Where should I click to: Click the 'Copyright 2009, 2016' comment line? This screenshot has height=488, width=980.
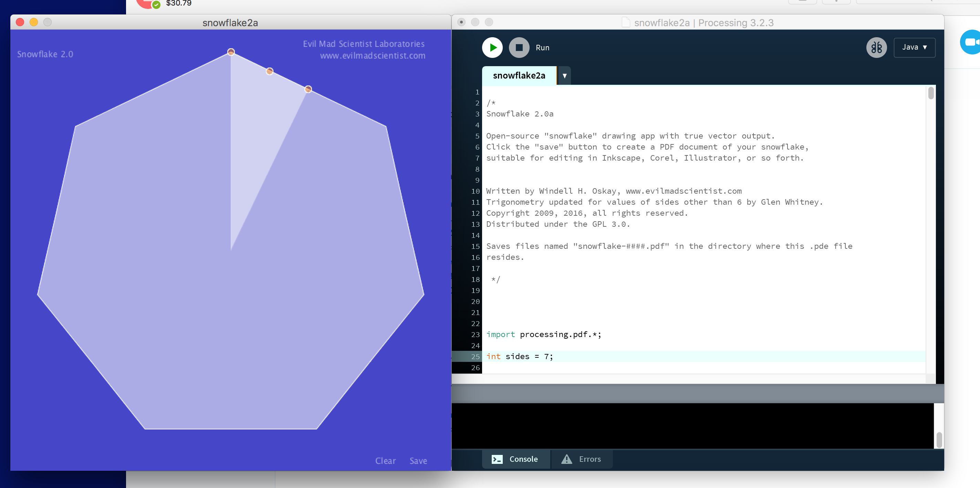point(587,213)
